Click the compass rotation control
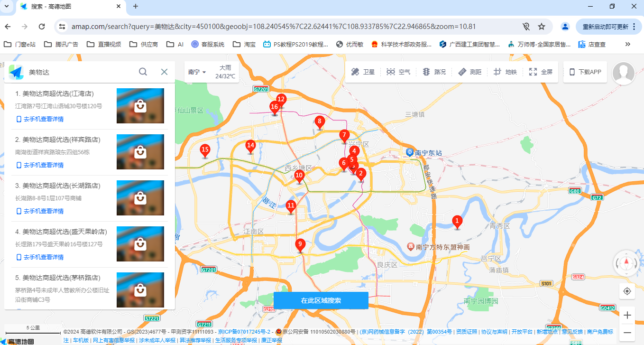The height and width of the screenshot is (345, 644). 626,262
